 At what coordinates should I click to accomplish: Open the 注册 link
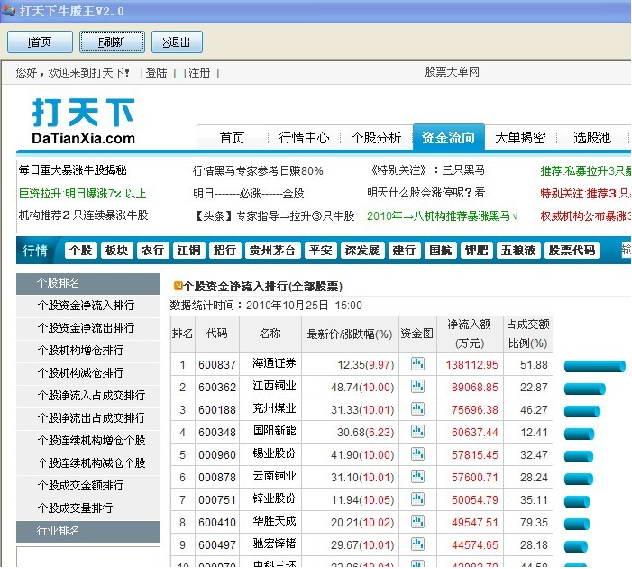pos(199,73)
